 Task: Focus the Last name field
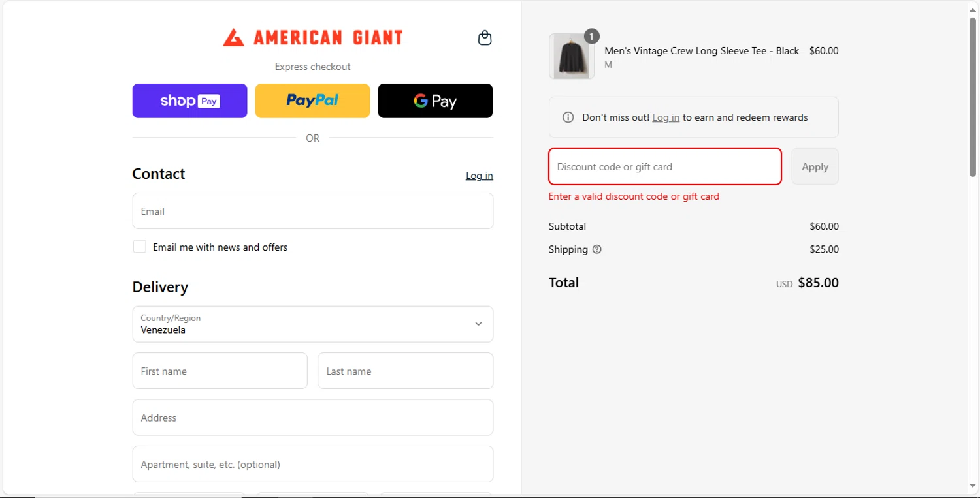[405, 371]
